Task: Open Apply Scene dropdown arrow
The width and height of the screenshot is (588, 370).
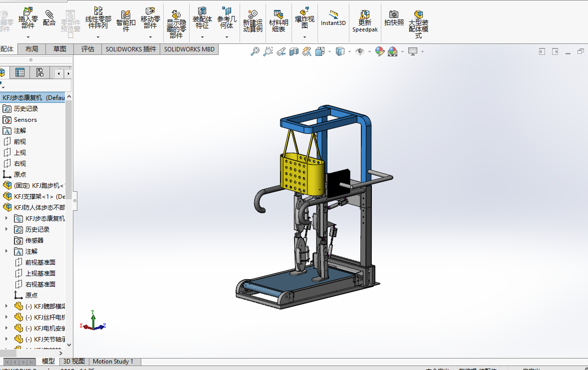Action: [x=402, y=52]
